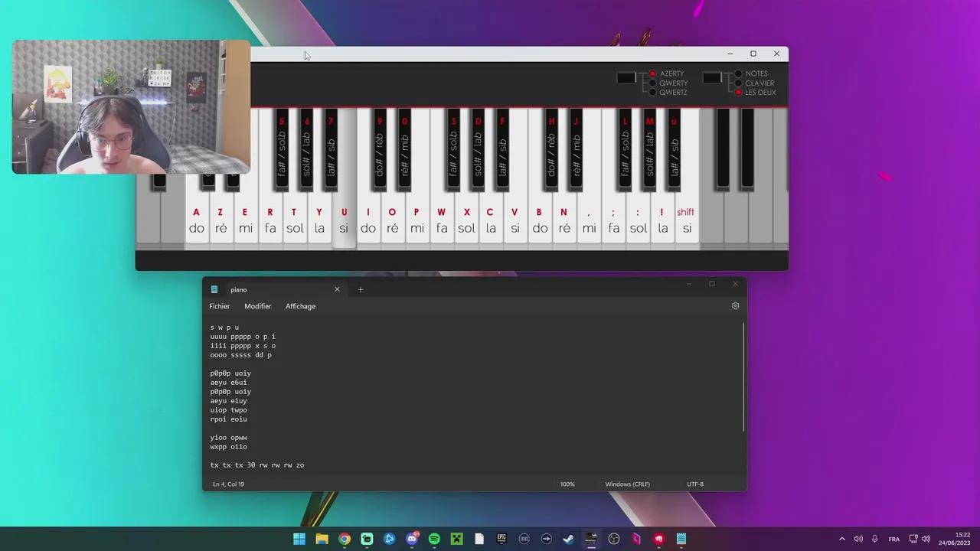
Task: Flip the keyboard layout selector switch
Action: 626,77
